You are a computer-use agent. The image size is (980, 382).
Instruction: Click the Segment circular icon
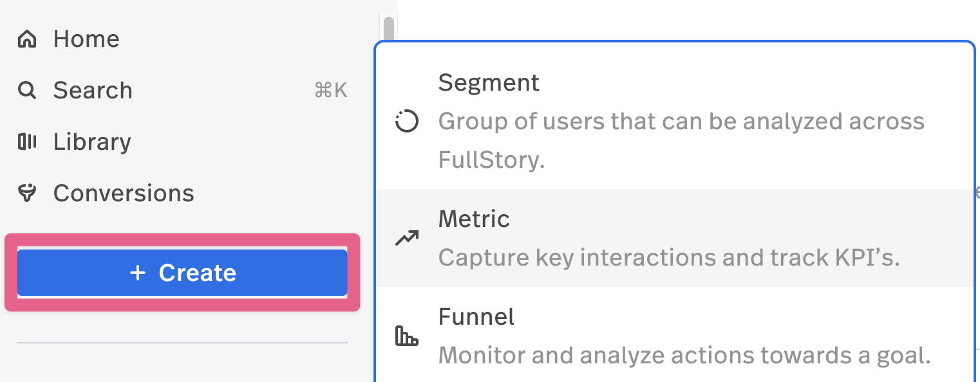406,121
